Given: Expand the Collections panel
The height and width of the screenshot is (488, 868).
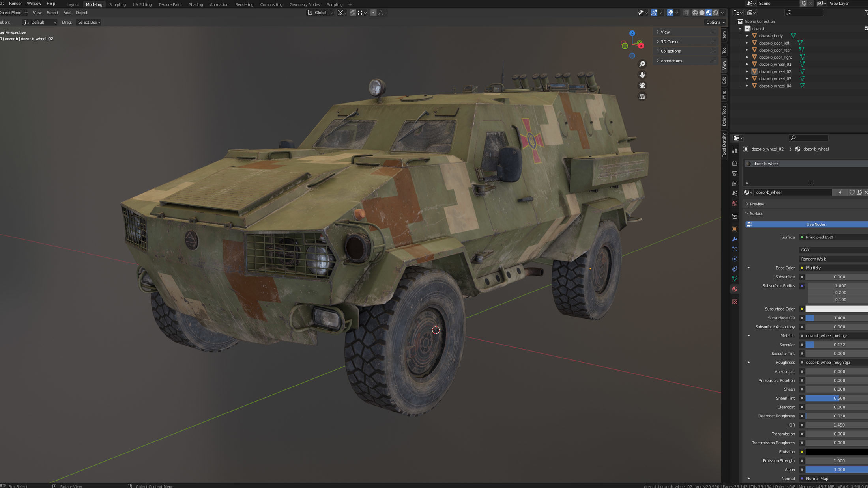Looking at the screenshot, I should tap(687, 51).
